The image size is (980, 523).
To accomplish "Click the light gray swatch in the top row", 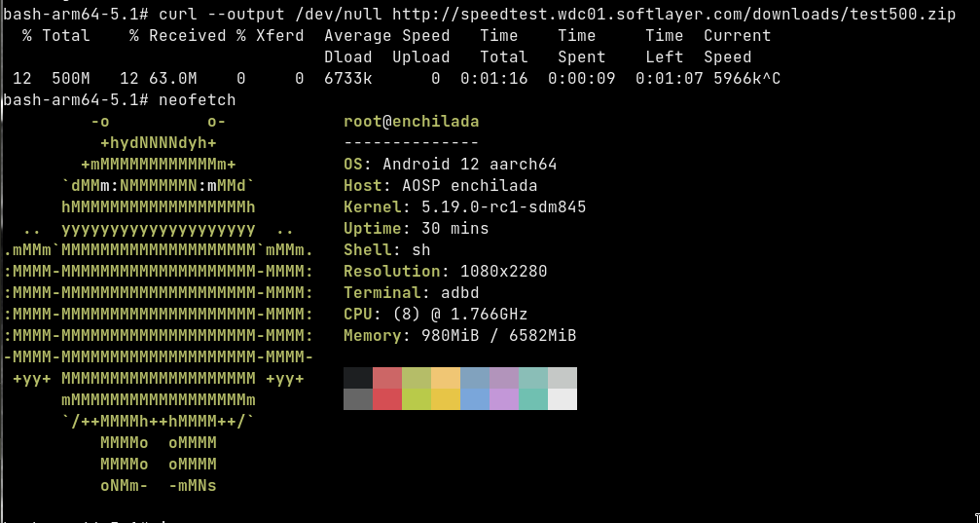I will point(563,378).
